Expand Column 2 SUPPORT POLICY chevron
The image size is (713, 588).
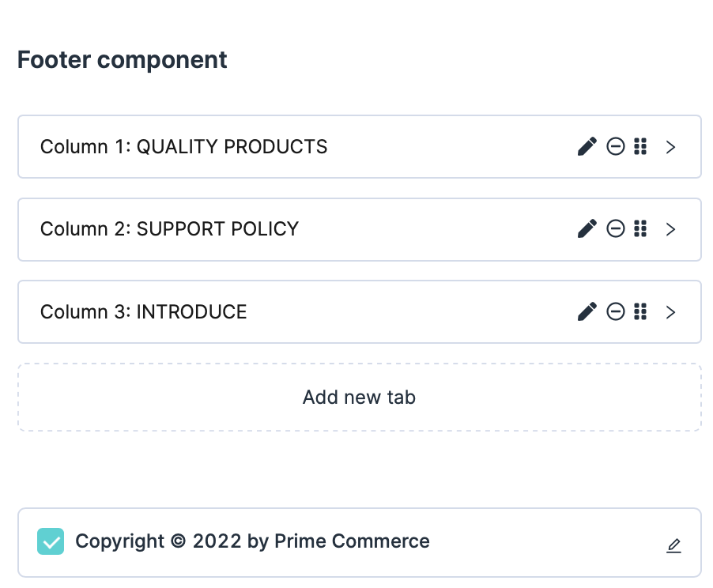pos(670,229)
